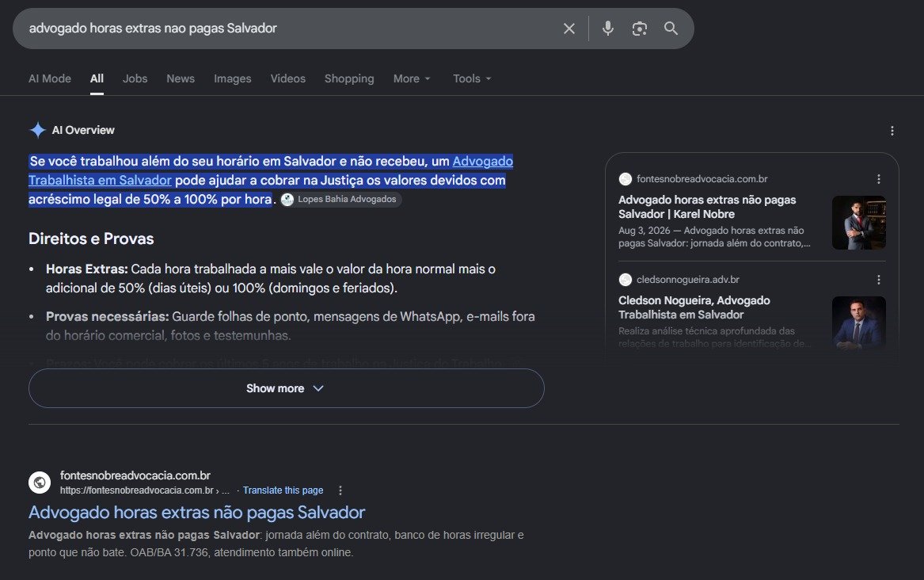Screen dimensions: 924x580
Task: Open the Jobs tab
Action: tap(135, 78)
